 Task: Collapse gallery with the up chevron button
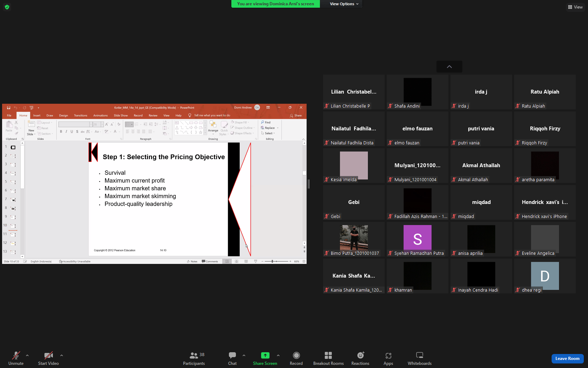click(x=449, y=67)
